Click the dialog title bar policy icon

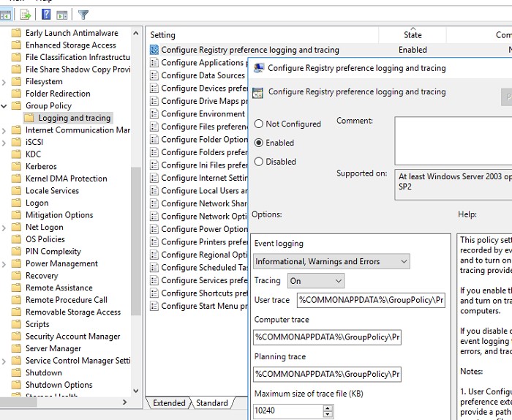[259, 68]
